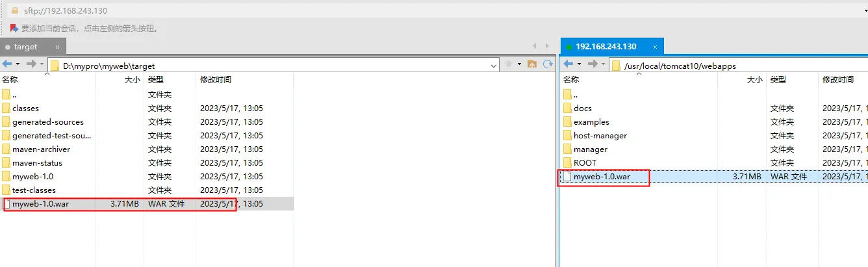Screen dimensions: 868x267
Task: Select the test-classes folder name
Action: point(34,190)
